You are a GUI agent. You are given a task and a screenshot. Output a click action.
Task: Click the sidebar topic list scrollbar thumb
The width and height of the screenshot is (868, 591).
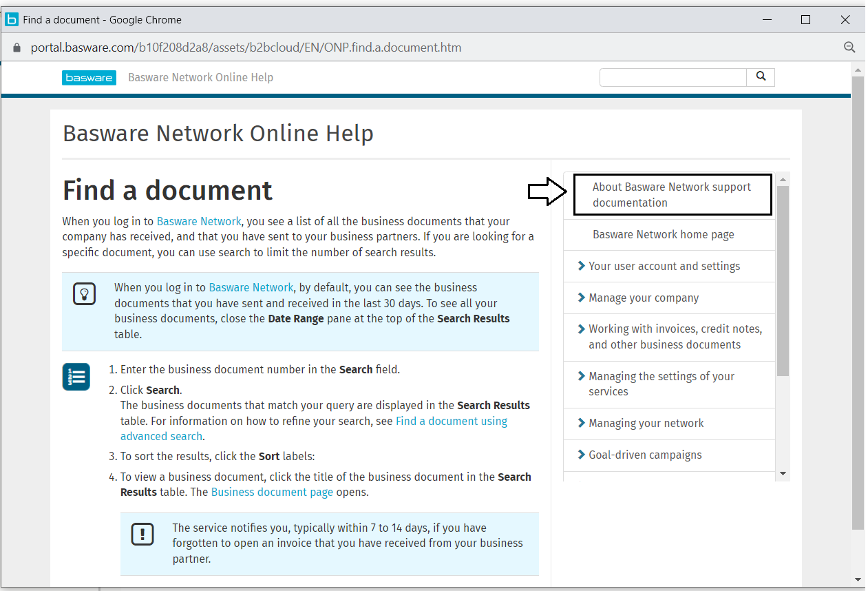pos(783,281)
